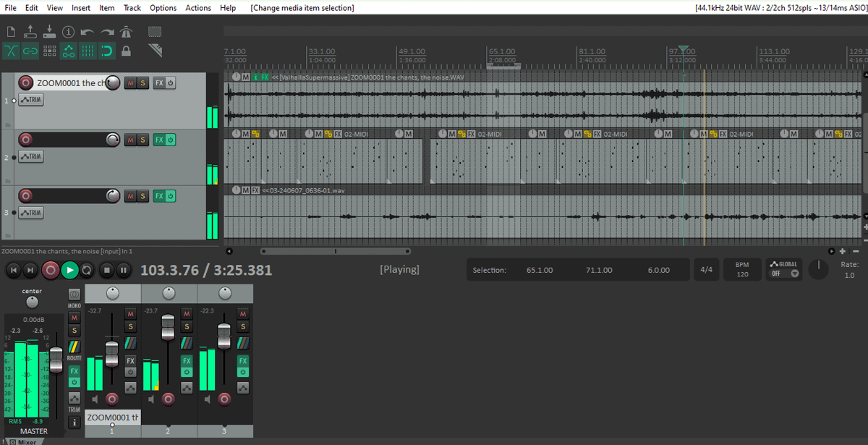Toggle the lock icon in the toolbar
The height and width of the screenshot is (445, 868).
point(127,51)
